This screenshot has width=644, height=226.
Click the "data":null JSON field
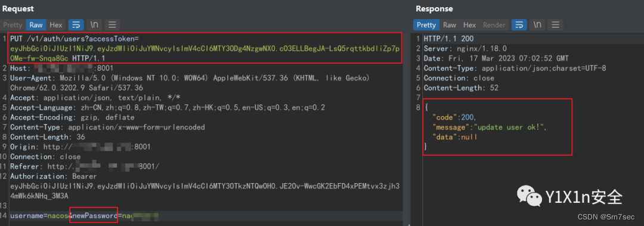(x=454, y=137)
